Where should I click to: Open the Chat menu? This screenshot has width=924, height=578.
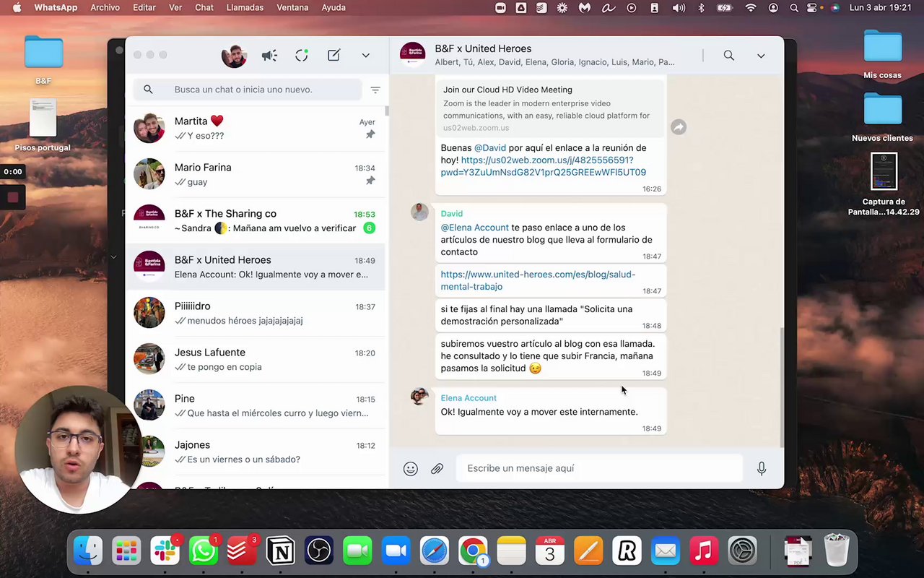(204, 8)
